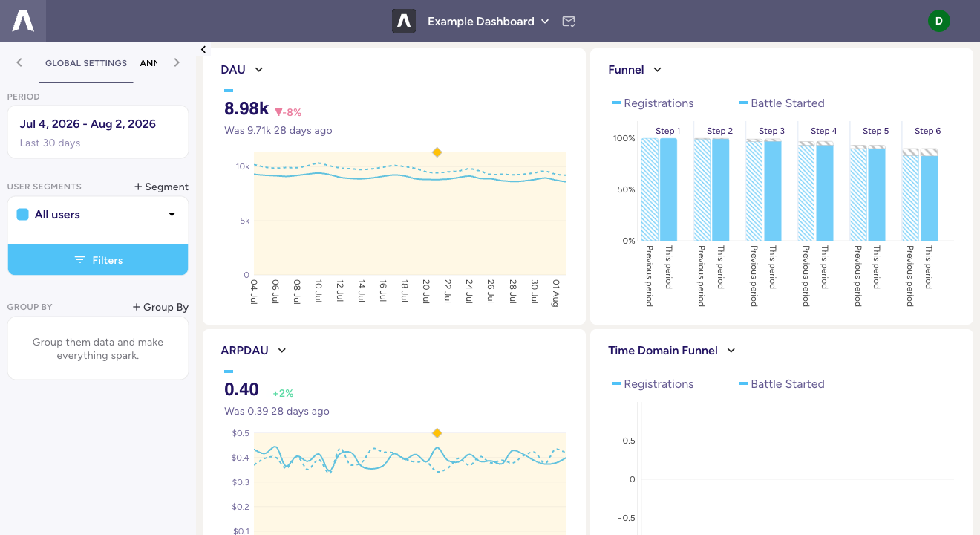Collapse the sidebar with the arrow icon
Viewport: 980px width, 535px height.
tap(203, 50)
